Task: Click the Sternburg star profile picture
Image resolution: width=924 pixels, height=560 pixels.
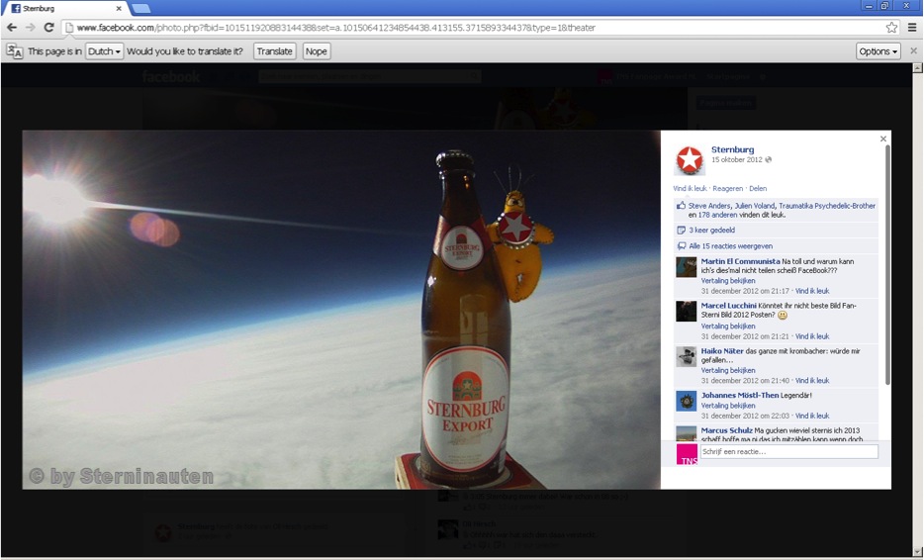Action: click(x=689, y=159)
